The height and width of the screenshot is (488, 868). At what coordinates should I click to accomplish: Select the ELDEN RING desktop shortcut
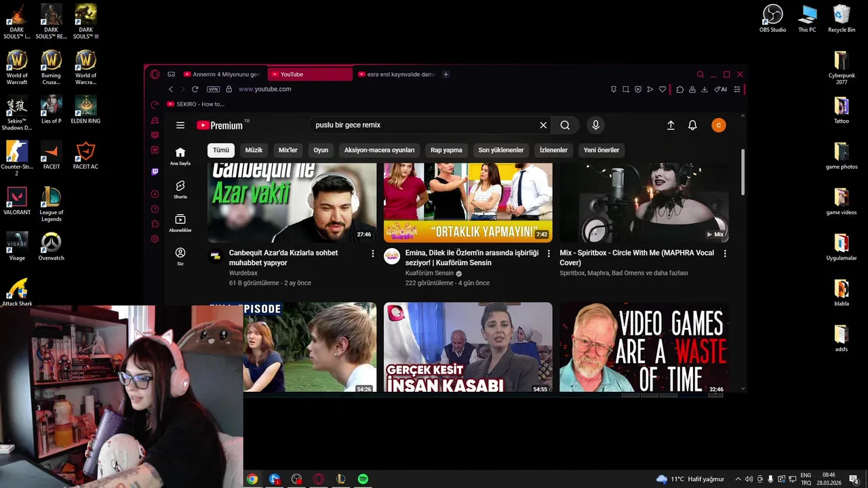[x=85, y=110]
